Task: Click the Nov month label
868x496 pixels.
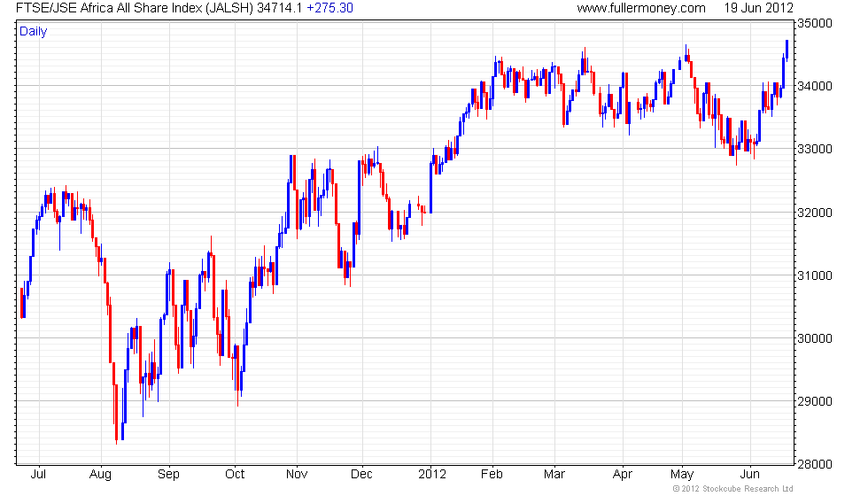Action: [x=297, y=474]
